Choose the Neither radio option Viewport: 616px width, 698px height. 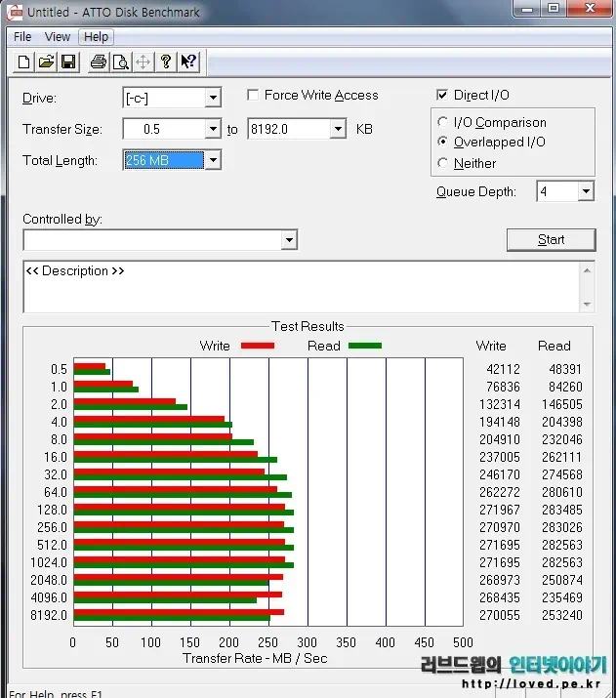coord(444,164)
